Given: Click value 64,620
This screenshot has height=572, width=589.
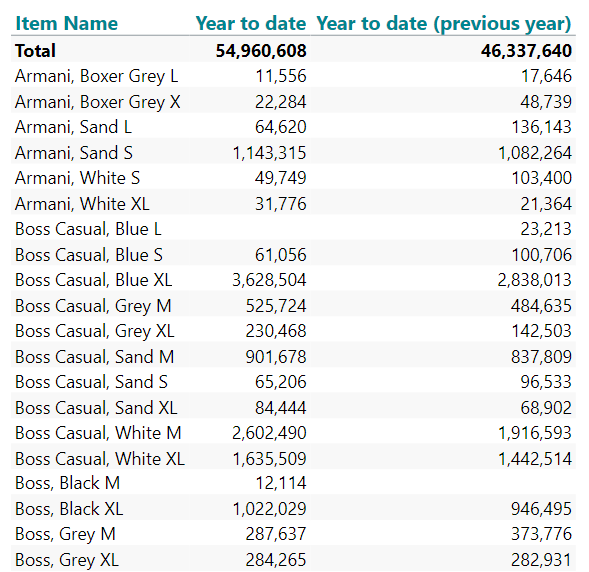Looking at the screenshot, I should [281, 127].
